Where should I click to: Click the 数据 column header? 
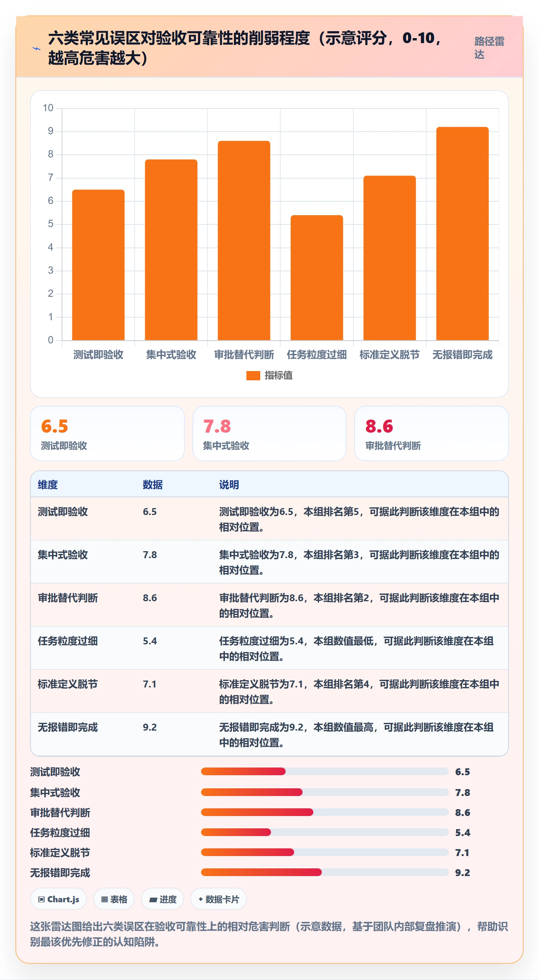(153, 485)
